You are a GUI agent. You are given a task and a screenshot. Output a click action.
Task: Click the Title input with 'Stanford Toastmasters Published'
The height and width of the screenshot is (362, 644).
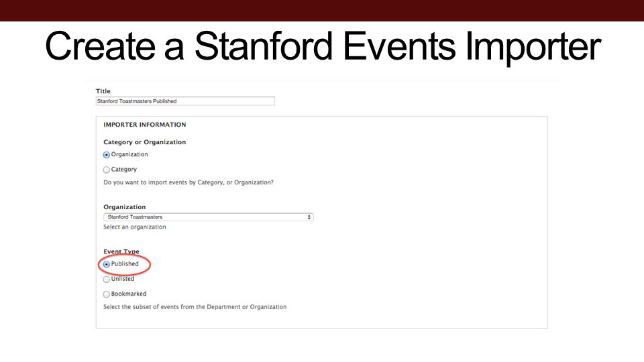click(x=185, y=101)
